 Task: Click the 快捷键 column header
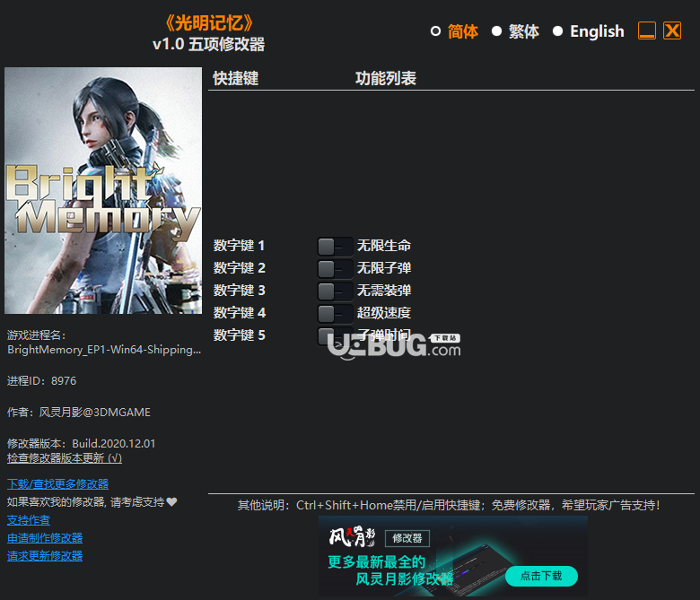pyautogui.click(x=236, y=79)
